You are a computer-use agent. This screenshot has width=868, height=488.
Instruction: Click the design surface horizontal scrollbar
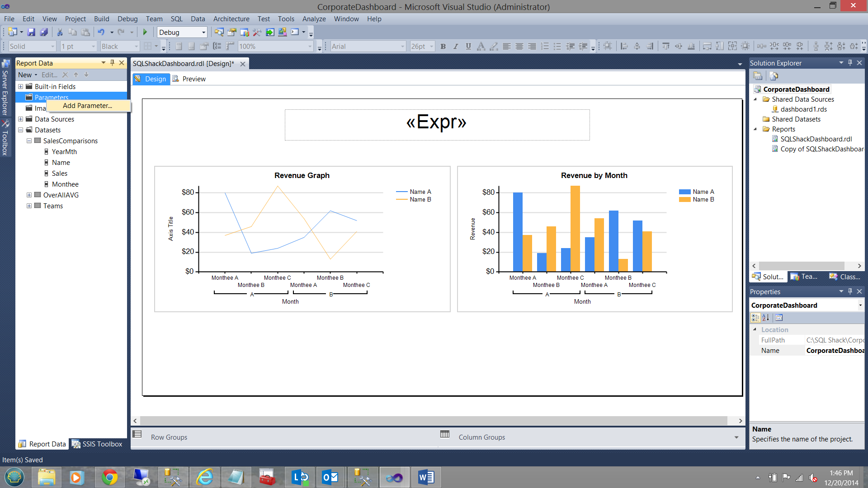pos(434,420)
